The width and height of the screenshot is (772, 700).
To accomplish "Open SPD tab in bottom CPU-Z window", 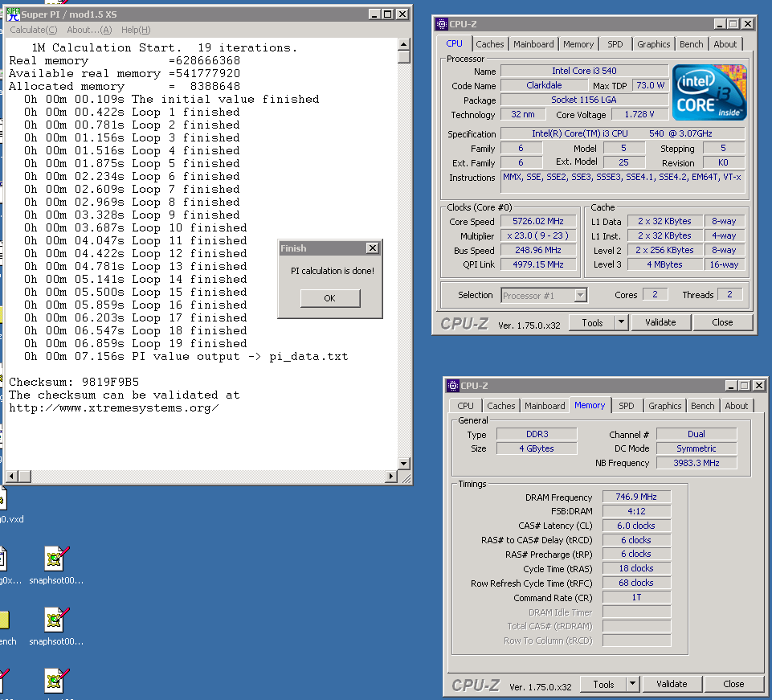I will click(x=627, y=406).
